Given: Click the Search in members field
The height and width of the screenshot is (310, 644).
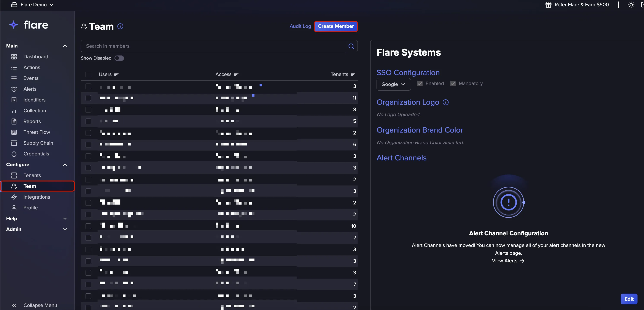Looking at the screenshot, I should [x=213, y=46].
